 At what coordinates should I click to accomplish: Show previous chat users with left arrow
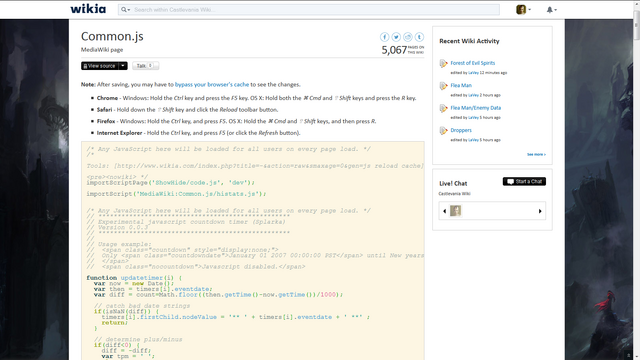point(444,211)
